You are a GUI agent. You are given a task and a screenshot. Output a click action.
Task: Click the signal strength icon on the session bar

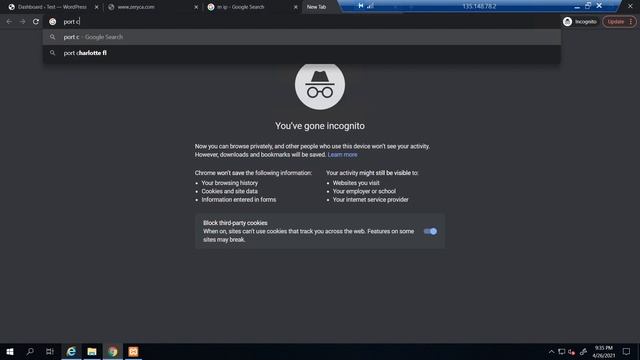(370, 6)
